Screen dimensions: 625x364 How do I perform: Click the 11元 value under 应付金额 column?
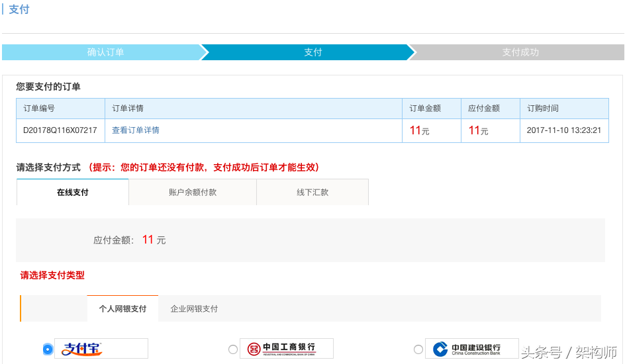tap(478, 130)
